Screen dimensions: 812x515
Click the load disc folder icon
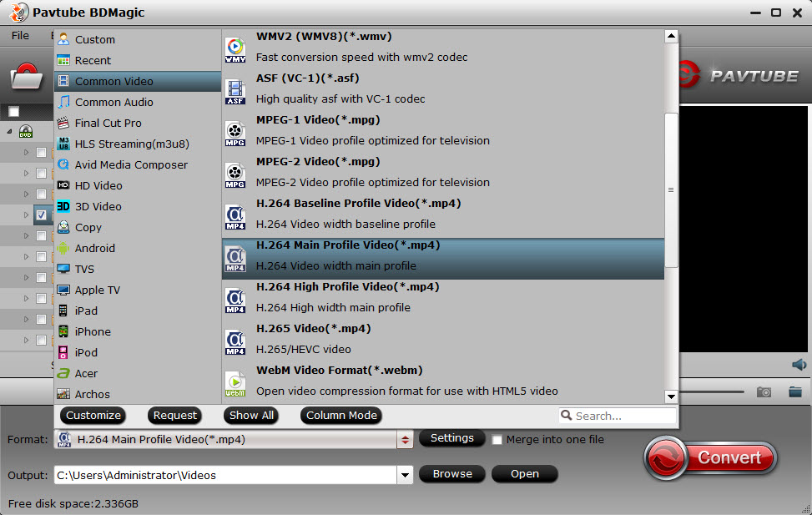point(27,76)
